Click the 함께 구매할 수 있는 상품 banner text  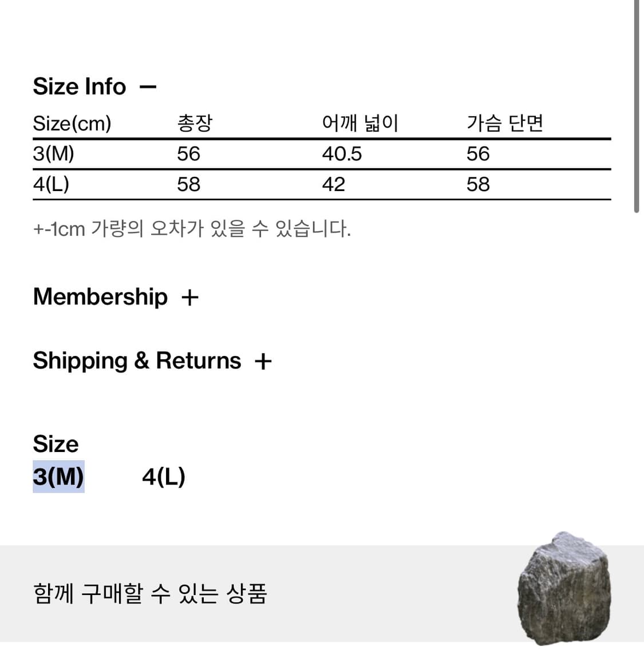point(150,593)
